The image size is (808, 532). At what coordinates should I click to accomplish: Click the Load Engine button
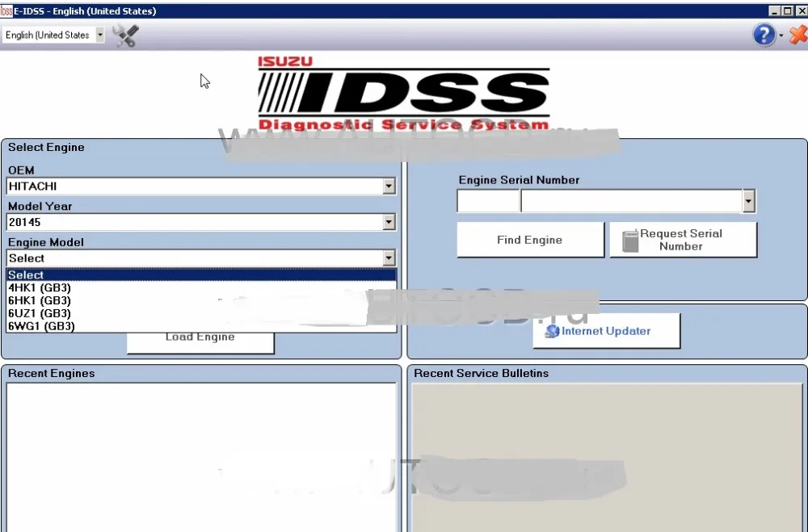point(200,342)
